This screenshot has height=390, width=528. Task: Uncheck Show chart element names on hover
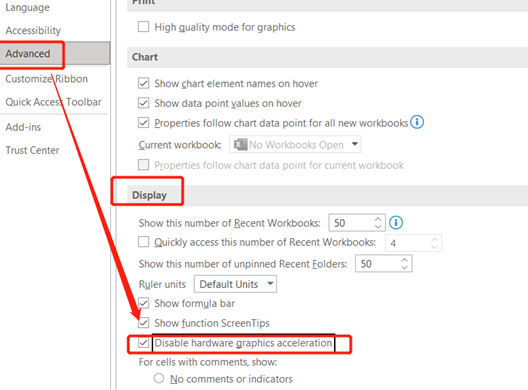tap(143, 83)
